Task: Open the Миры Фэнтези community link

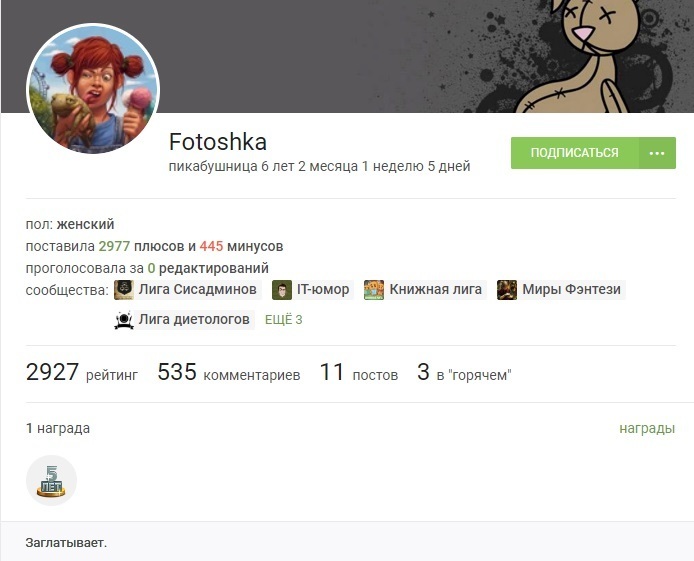Action: pos(571,289)
